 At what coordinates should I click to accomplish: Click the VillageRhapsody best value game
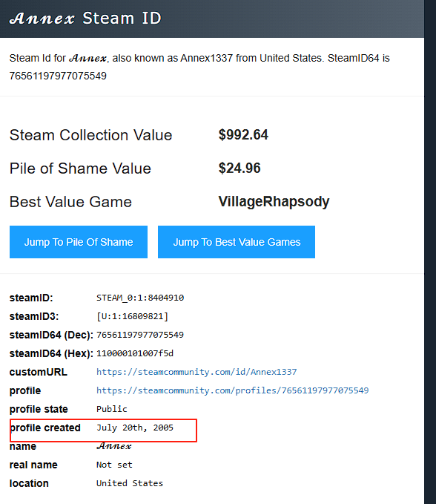click(x=274, y=202)
